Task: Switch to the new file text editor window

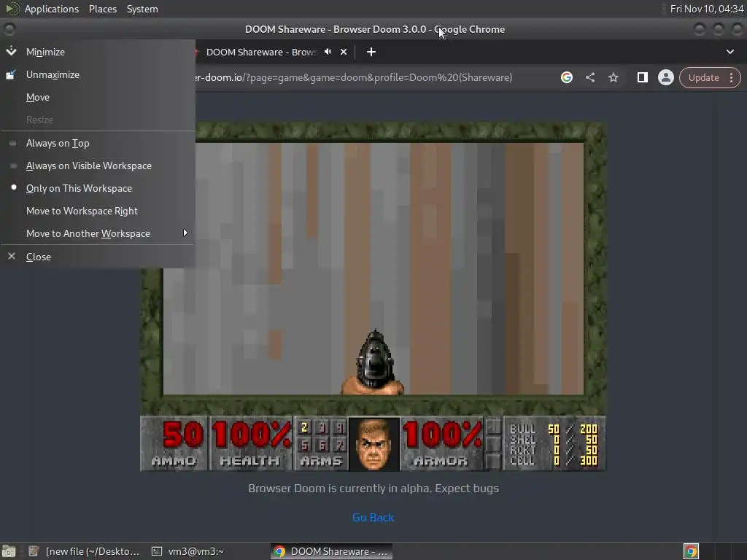Action: click(85, 551)
